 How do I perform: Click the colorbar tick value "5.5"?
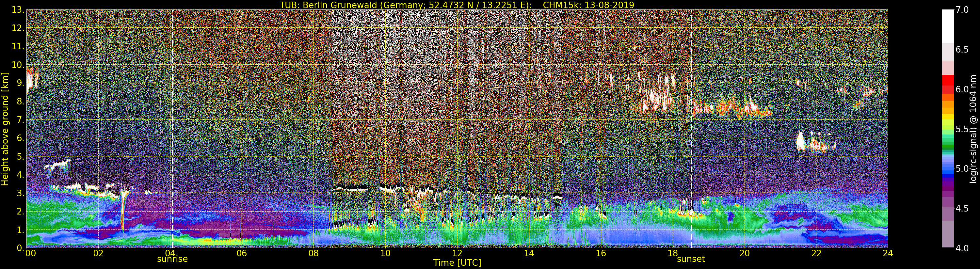click(962, 129)
